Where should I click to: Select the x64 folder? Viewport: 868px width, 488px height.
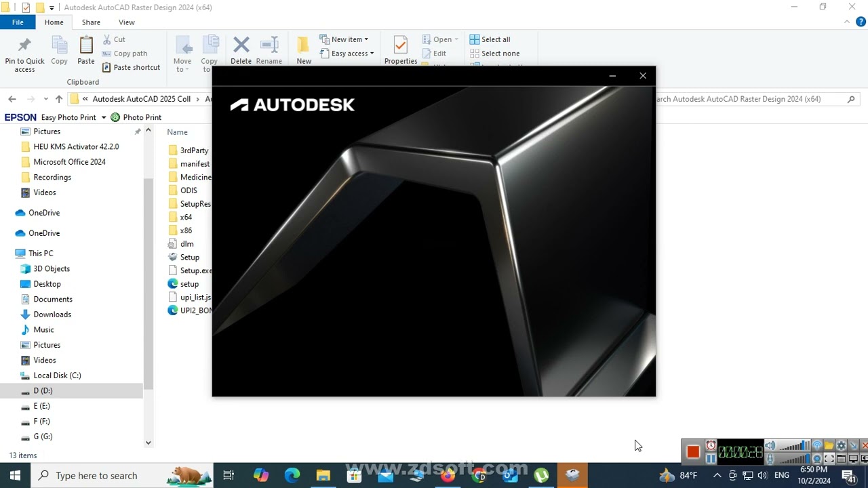pos(186,217)
